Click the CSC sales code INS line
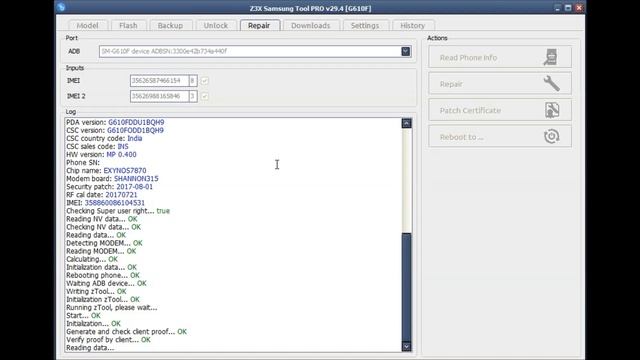Screen dimensions: 640x360 coord(97,147)
